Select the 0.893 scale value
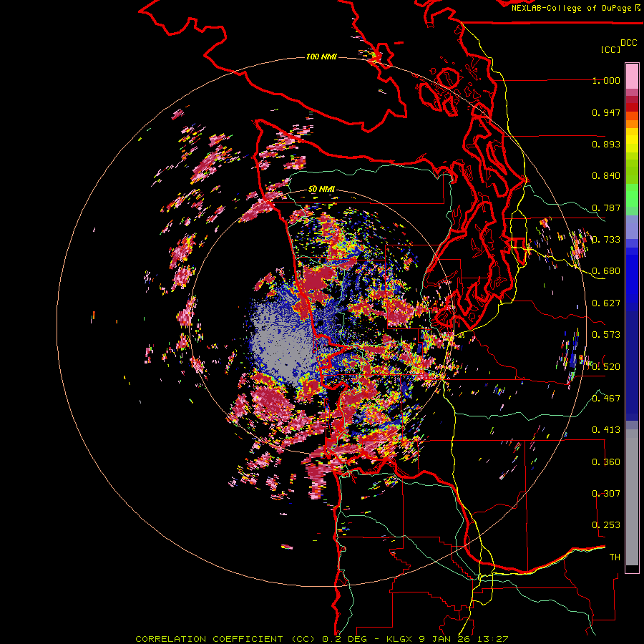The width and height of the screenshot is (644, 644). [x=606, y=144]
